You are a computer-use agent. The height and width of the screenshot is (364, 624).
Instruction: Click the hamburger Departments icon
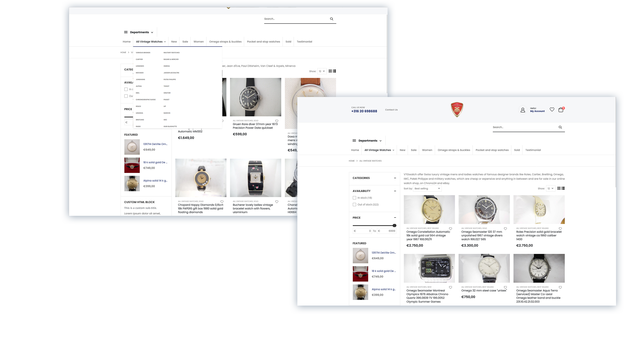[354, 140]
